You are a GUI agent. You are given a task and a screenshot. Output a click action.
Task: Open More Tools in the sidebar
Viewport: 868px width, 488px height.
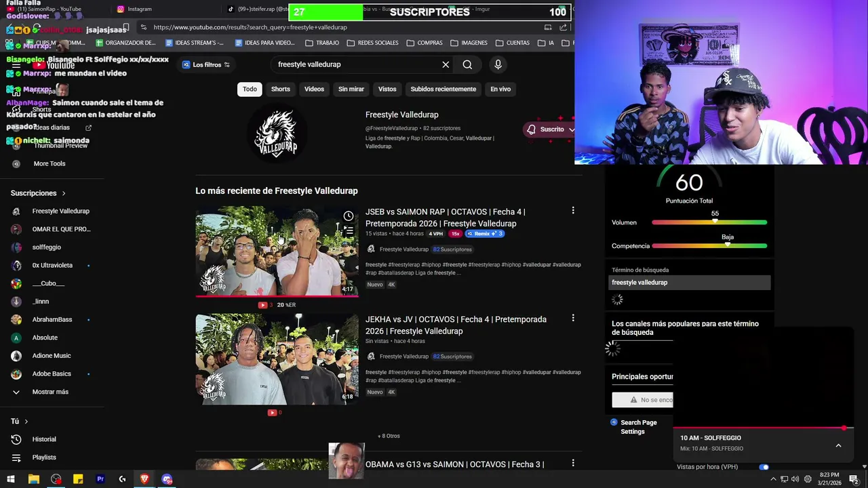[x=52, y=163]
